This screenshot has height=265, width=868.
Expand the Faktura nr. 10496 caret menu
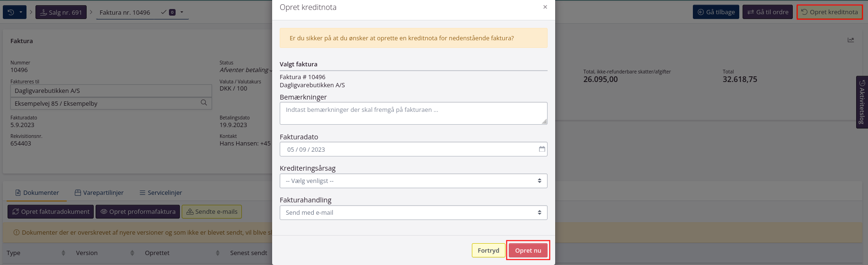click(x=182, y=12)
